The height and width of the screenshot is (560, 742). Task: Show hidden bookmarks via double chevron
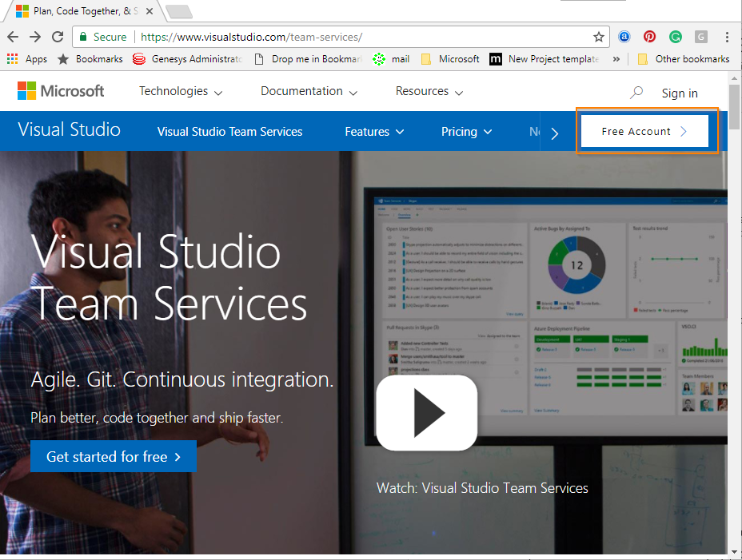coord(616,59)
